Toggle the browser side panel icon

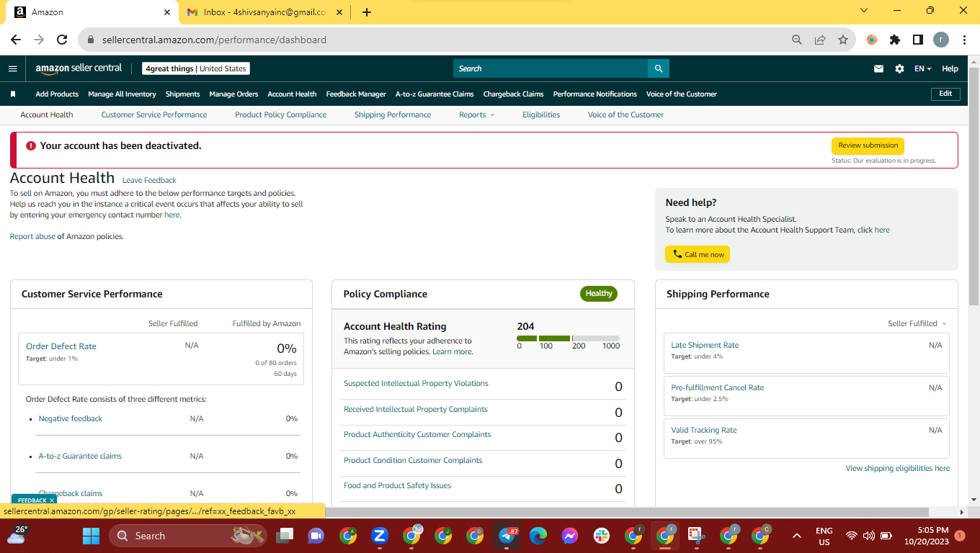point(918,40)
